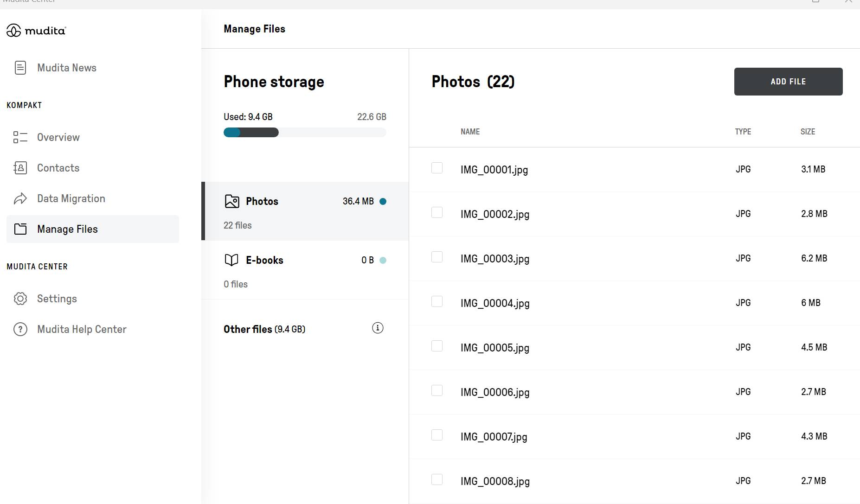Click the 22.6 GB total capacity text

click(372, 117)
